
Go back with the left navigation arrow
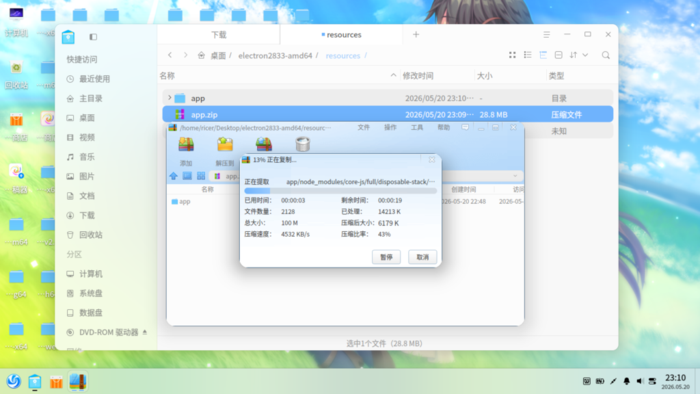(170, 55)
